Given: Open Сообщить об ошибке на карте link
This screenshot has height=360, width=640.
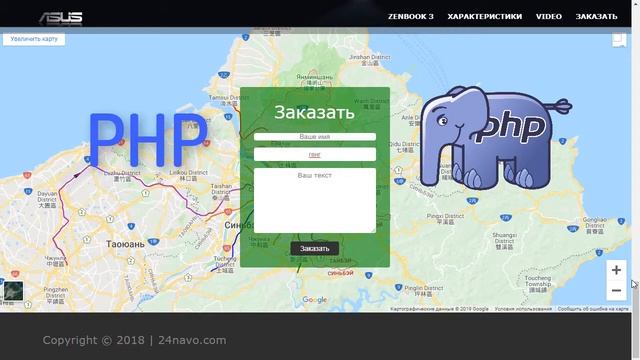Looking at the screenshot, I should tap(593, 309).
